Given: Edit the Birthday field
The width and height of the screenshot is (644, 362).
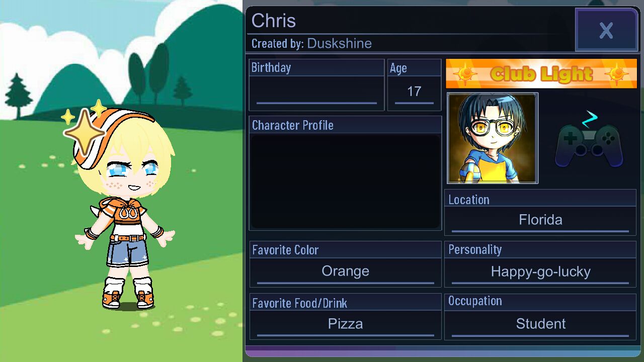Looking at the screenshot, I should pyautogui.click(x=316, y=93).
